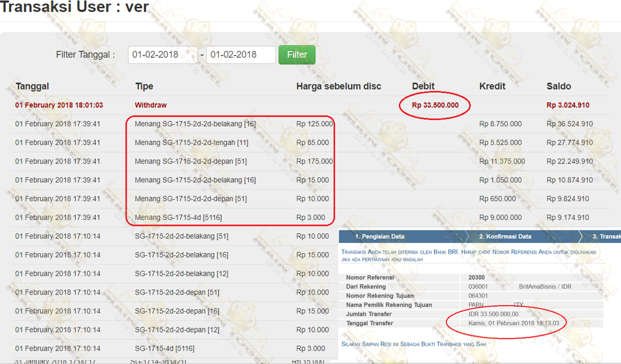Click the circled Rp 33.500.000 debit amount
Image resolution: width=621 pixels, height=364 pixels.
[x=435, y=105]
